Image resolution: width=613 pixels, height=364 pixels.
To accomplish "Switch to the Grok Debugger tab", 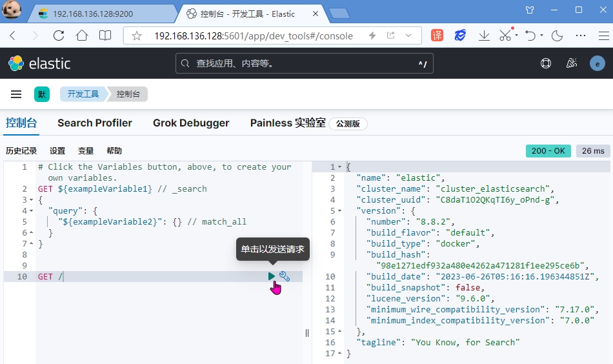I will click(x=191, y=123).
